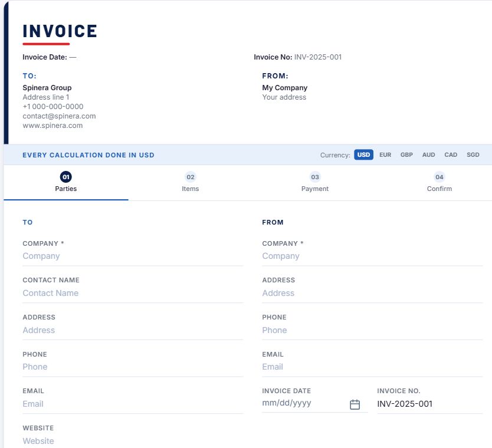Click the Contact Name input field
492x448 pixels.
coord(133,293)
